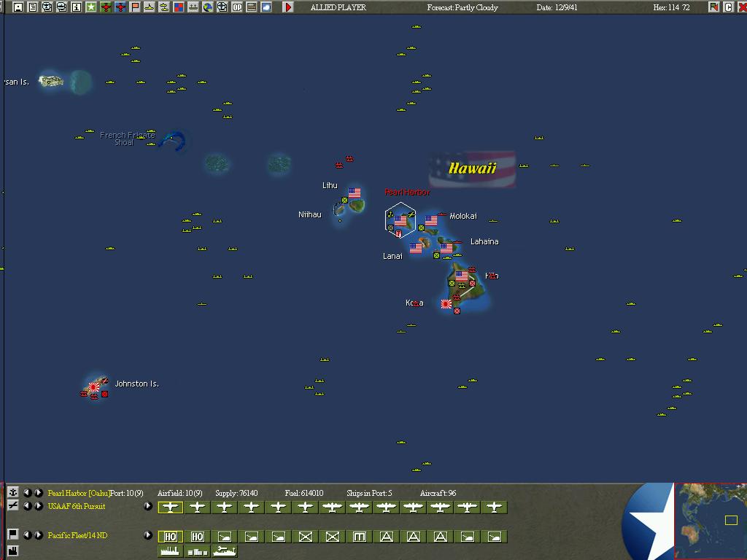The width and height of the screenshot is (747, 560).
Task: Open the city buildings icon in the lower row
Action: pyautogui.click(x=198, y=551)
